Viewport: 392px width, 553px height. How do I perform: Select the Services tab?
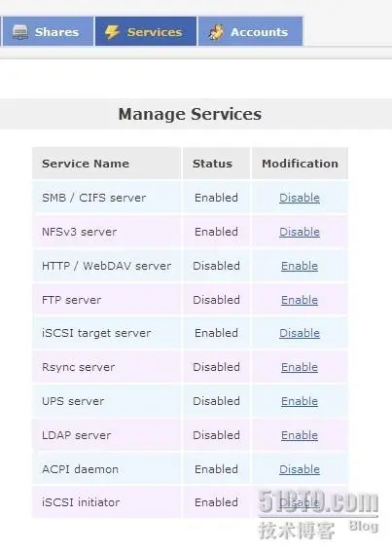[x=146, y=32]
